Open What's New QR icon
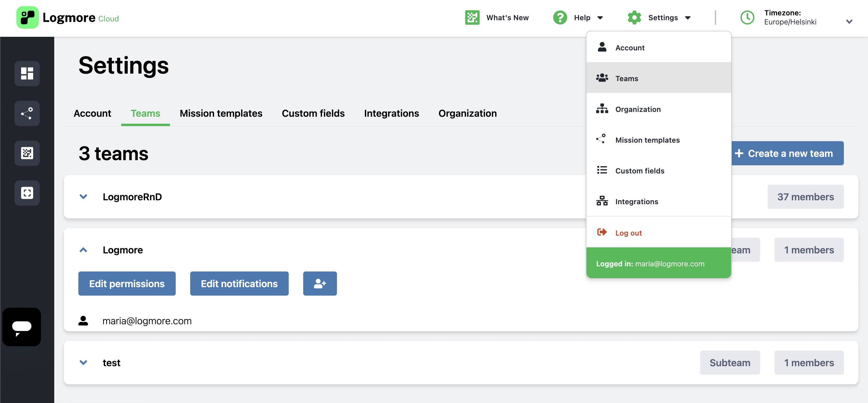868x403 pixels. click(472, 17)
